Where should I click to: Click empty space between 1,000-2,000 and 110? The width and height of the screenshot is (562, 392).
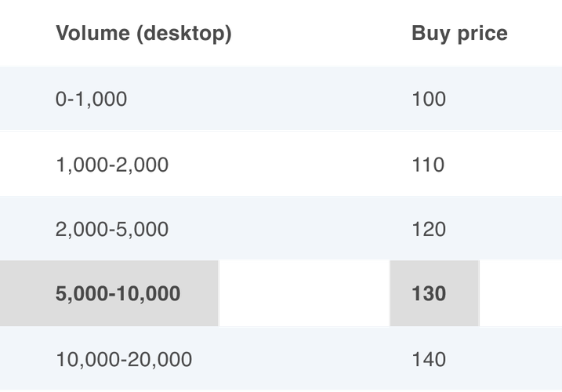click(x=290, y=165)
